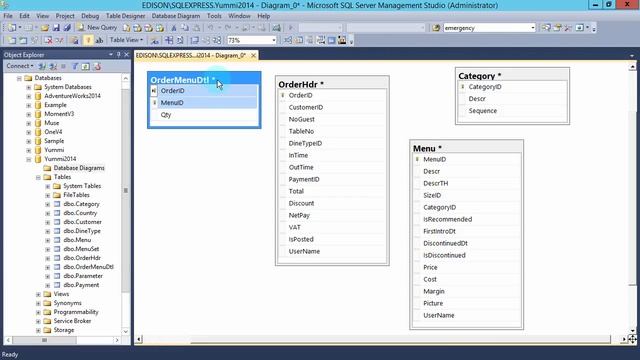
Task: Click the Filter icon in Object Explorer toolbar
Action: point(75,66)
